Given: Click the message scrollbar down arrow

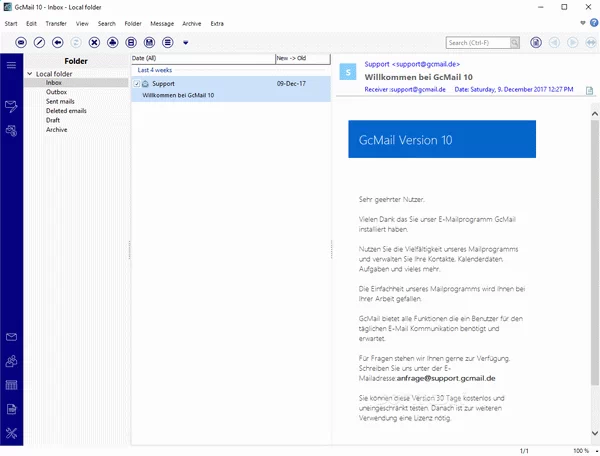Looking at the screenshot, I should click(x=595, y=433).
